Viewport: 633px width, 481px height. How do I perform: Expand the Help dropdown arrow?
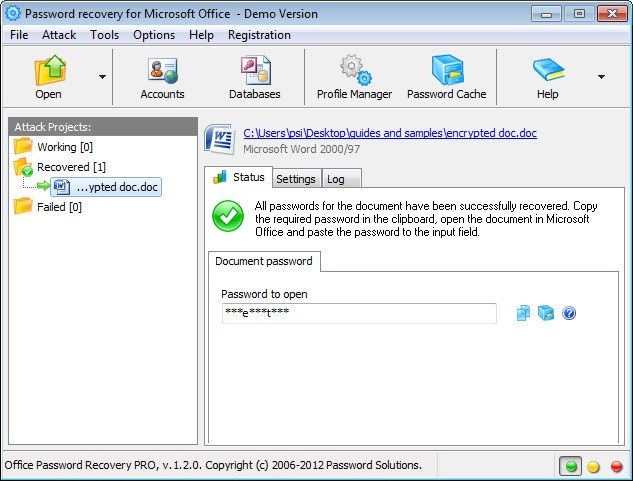602,77
